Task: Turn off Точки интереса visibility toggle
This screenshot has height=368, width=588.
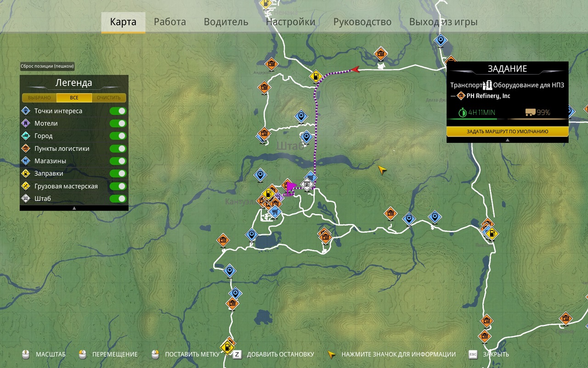Action: point(118,111)
